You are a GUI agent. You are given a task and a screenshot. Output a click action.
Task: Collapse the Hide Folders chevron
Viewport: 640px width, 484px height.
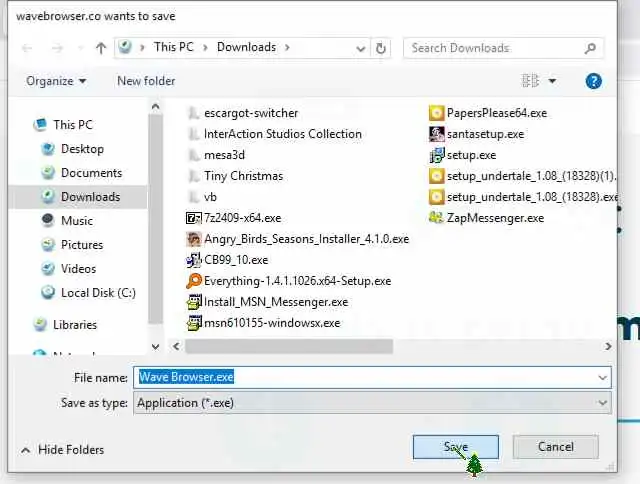[x=25, y=450]
